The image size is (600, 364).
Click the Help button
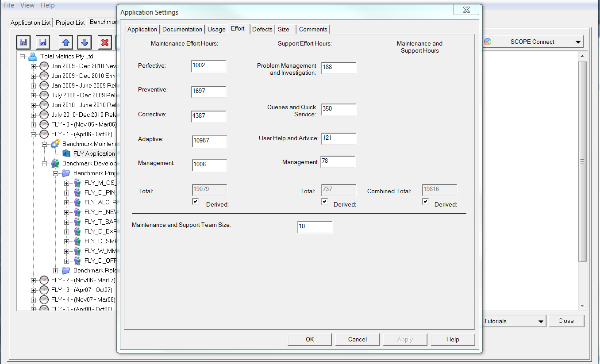click(453, 339)
